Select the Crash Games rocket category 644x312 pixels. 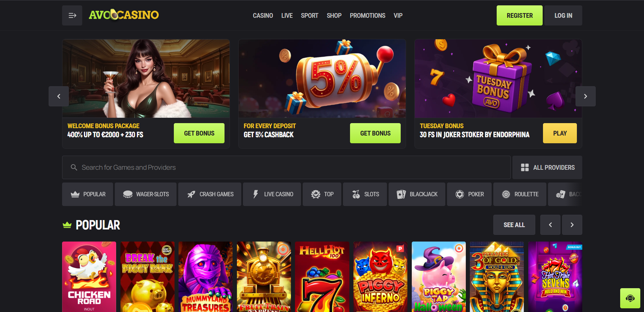pyautogui.click(x=210, y=194)
